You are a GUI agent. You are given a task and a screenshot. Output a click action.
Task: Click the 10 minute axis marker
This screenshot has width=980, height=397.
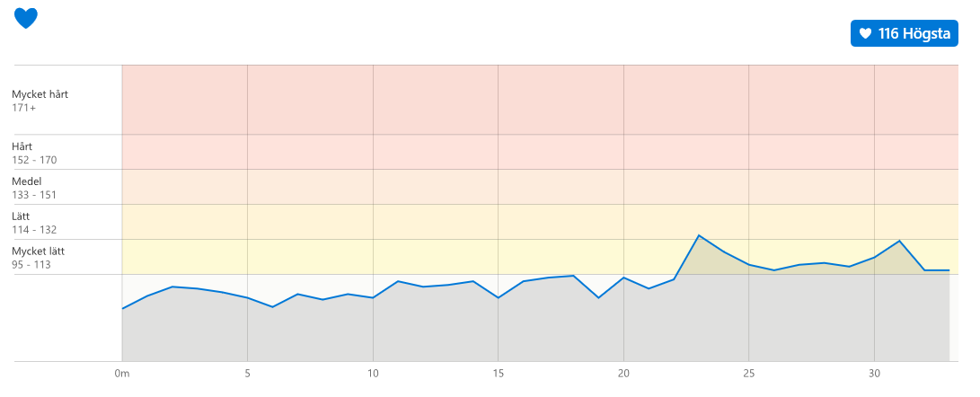pyautogui.click(x=373, y=374)
